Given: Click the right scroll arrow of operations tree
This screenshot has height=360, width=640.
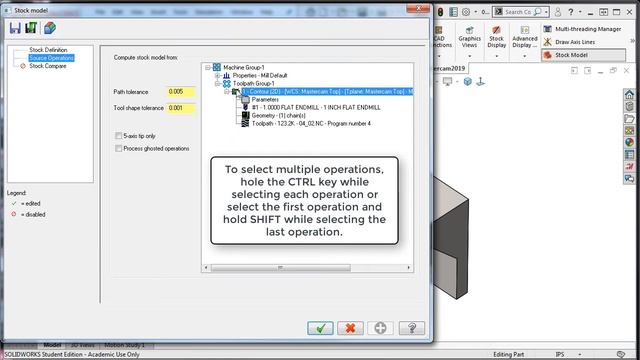Looking at the screenshot, I should [409, 268].
